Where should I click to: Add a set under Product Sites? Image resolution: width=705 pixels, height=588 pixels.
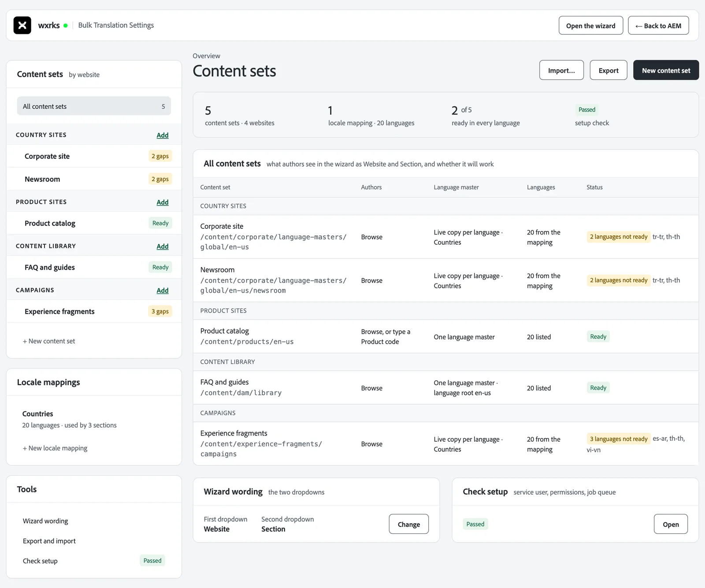163,202
